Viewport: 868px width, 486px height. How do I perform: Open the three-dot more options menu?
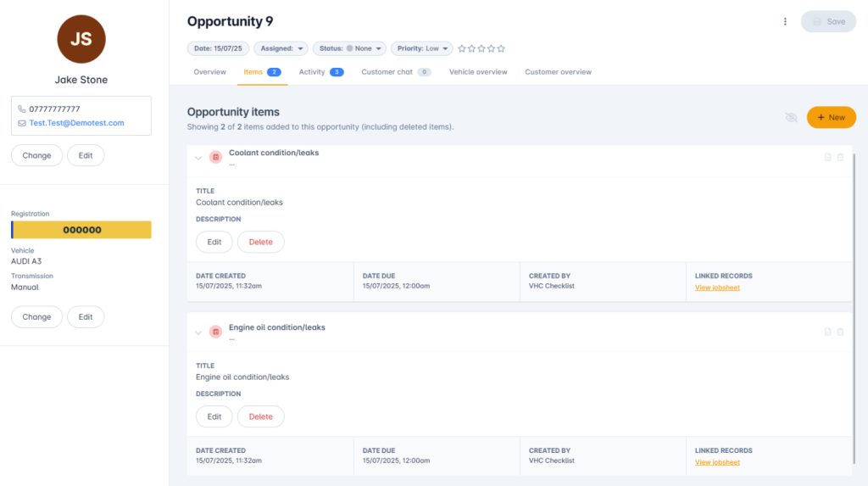click(785, 21)
